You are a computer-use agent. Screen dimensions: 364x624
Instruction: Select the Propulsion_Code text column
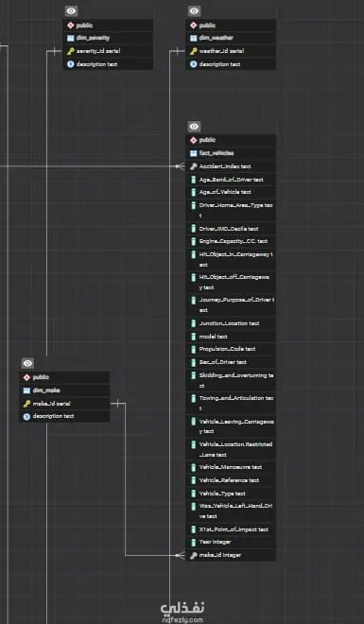coord(231,349)
